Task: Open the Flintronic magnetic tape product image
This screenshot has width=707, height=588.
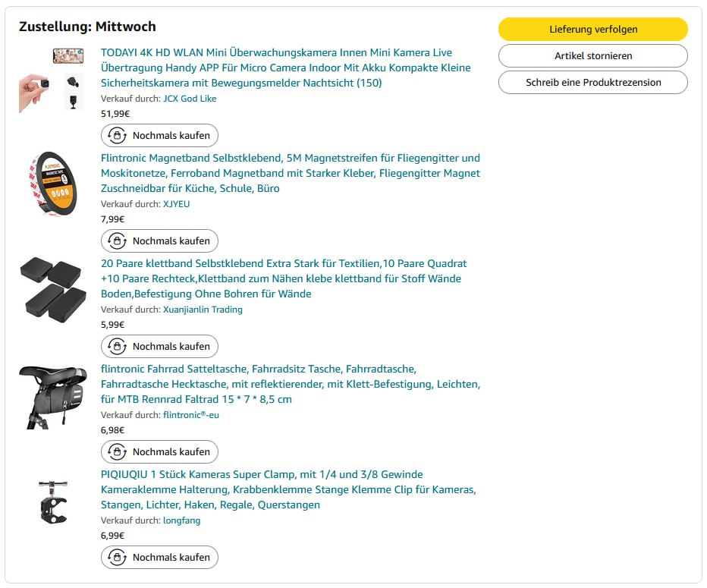Action: click(x=52, y=184)
